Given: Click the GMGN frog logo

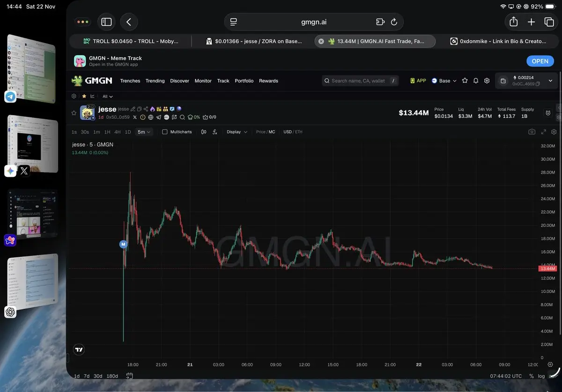Looking at the screenshot, I should point(92,81).
